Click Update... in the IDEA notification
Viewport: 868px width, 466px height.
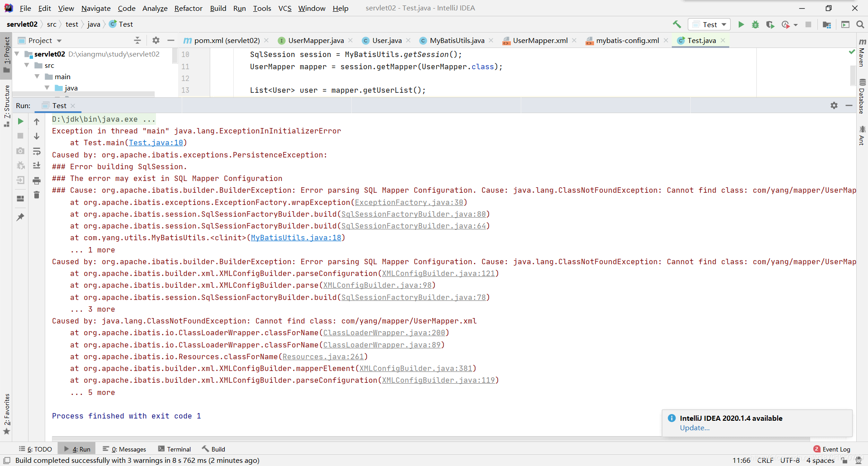[x=695, y=428]
